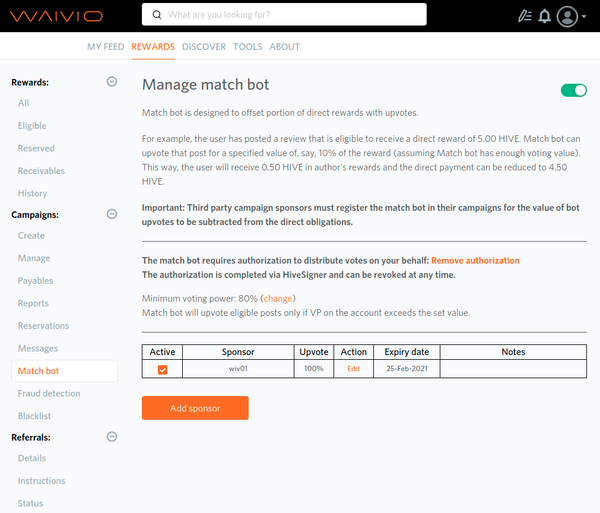Switch to the MY FEED tab
This screenshot has width=600, height=513.
(106, 47)
